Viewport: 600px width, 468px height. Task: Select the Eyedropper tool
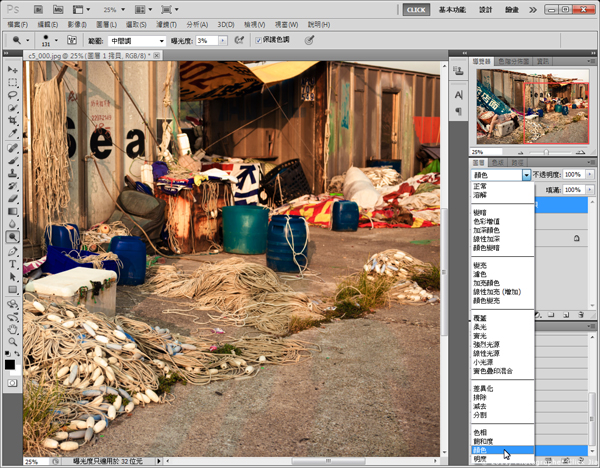[13, 133]
